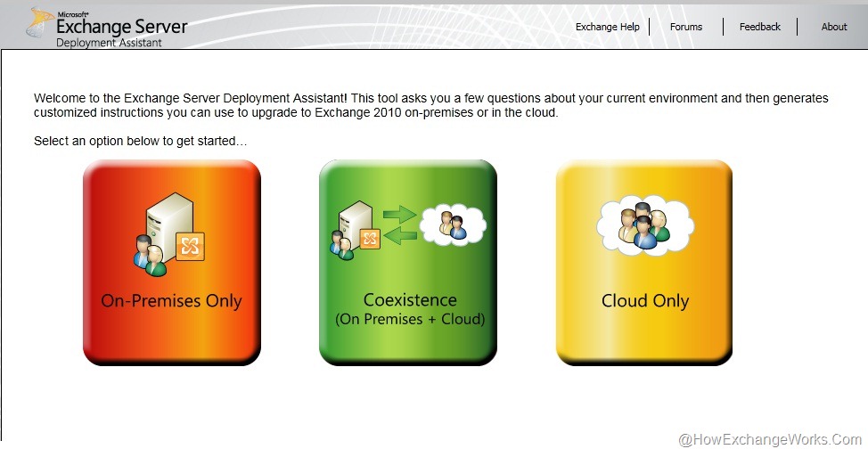This screenshot has height=449, width=868.
Task: Click the server icon in On-Premises tile
Action: point(168,234)
